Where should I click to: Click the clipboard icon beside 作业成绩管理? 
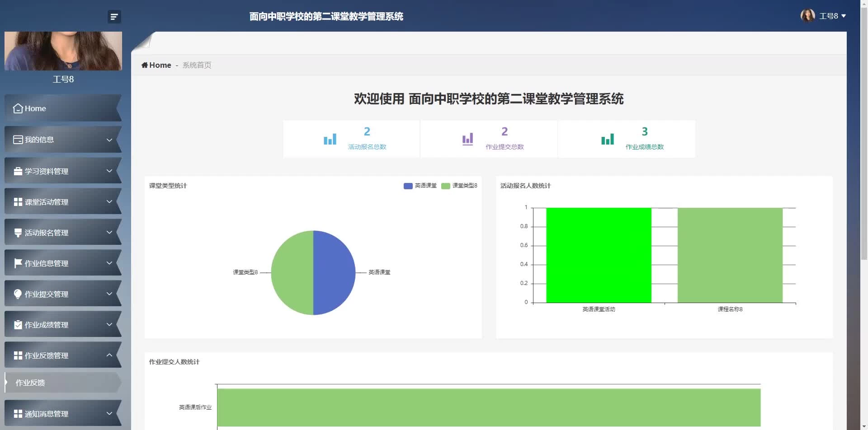pos(18,325)
